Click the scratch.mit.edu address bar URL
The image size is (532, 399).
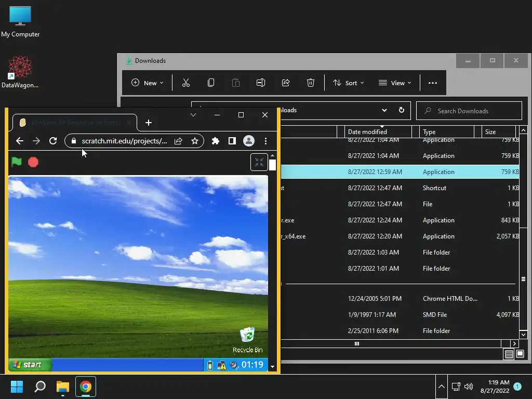tap(124, 141)
